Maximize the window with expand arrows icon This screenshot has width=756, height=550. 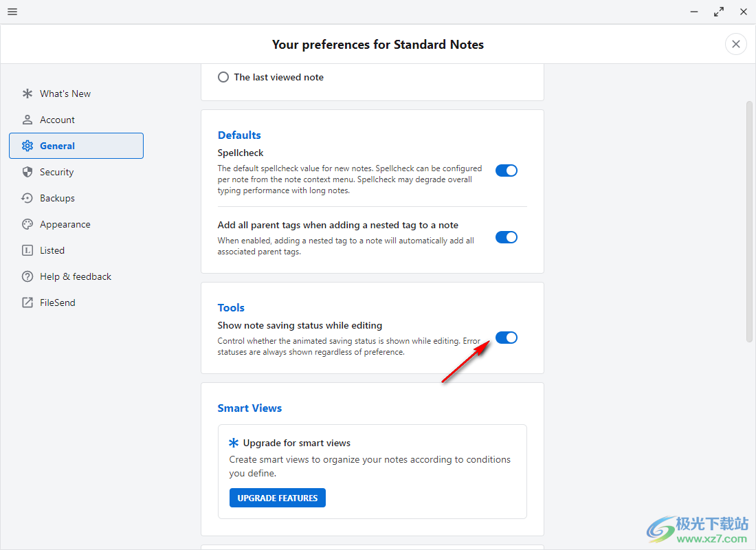point(719,12)
